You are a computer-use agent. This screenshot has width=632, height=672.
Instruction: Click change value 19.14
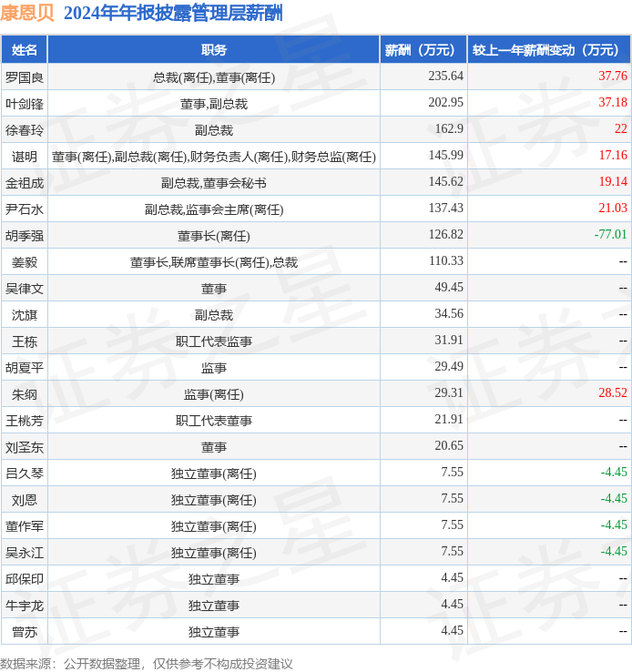(x=613, y=182)
